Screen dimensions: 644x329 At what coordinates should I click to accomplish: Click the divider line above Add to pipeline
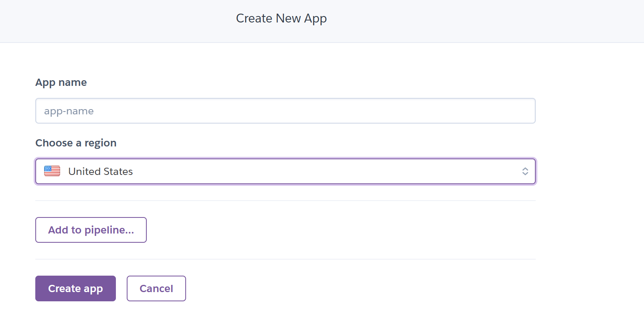(x=285, y=201)
